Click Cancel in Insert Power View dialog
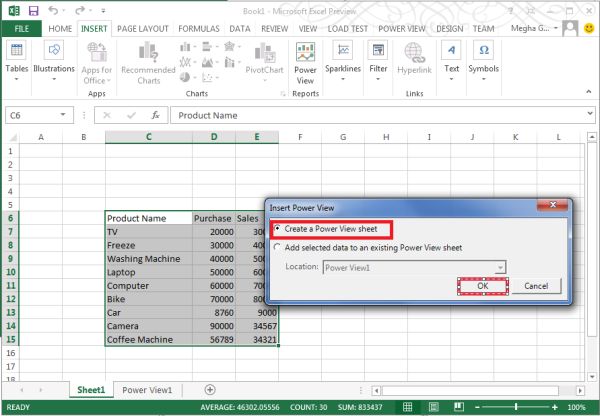600x416 pixels. tap(536, 286)
